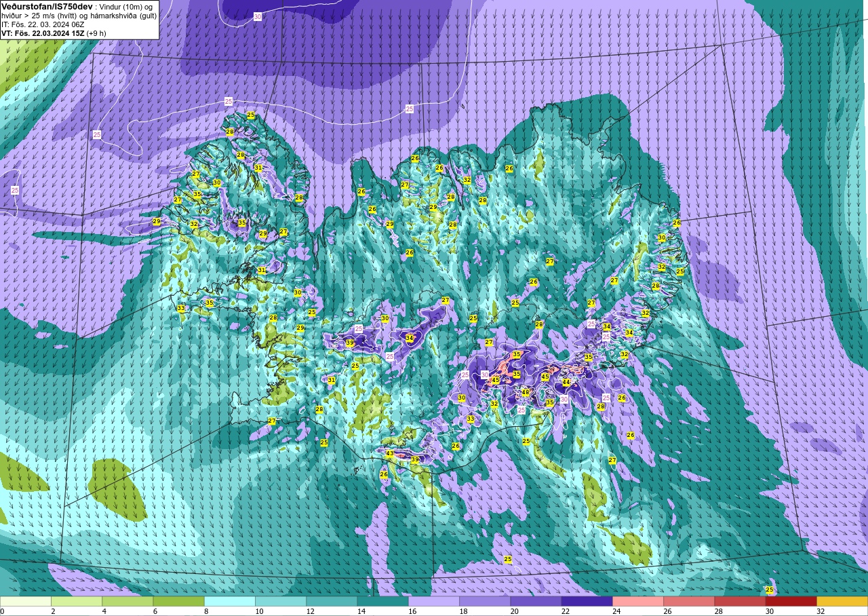
Task: Click the 16–18 m/s lavender legend swatch
Action: [434, 601]
